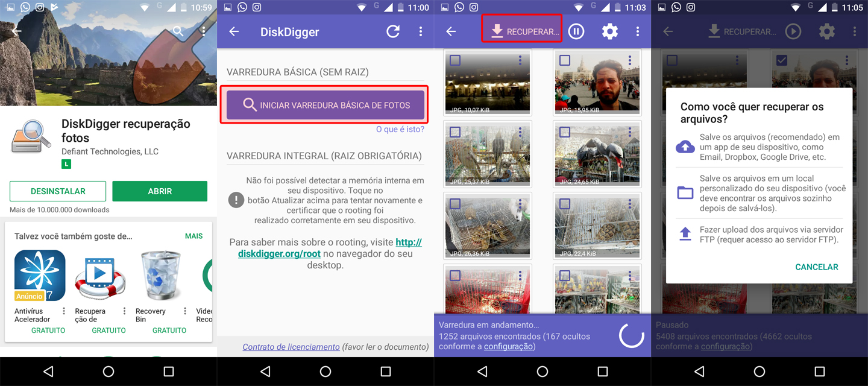Select the cloud upload icon in recovery dialog
The image size is (868, 386).
[685, 147]
